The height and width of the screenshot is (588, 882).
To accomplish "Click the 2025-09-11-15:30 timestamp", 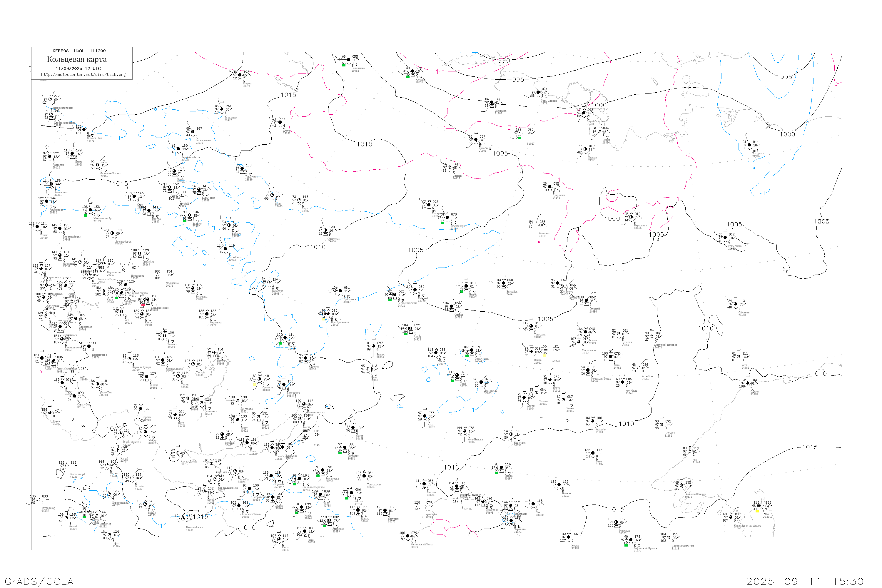I will [x=805, y=581].
